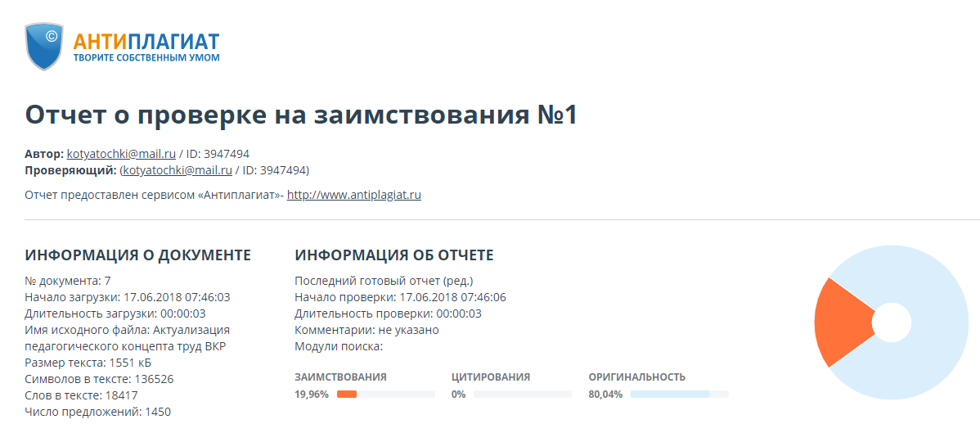Click the 19,96% borrowings value
980x442 pixels.
click(312, 395)
